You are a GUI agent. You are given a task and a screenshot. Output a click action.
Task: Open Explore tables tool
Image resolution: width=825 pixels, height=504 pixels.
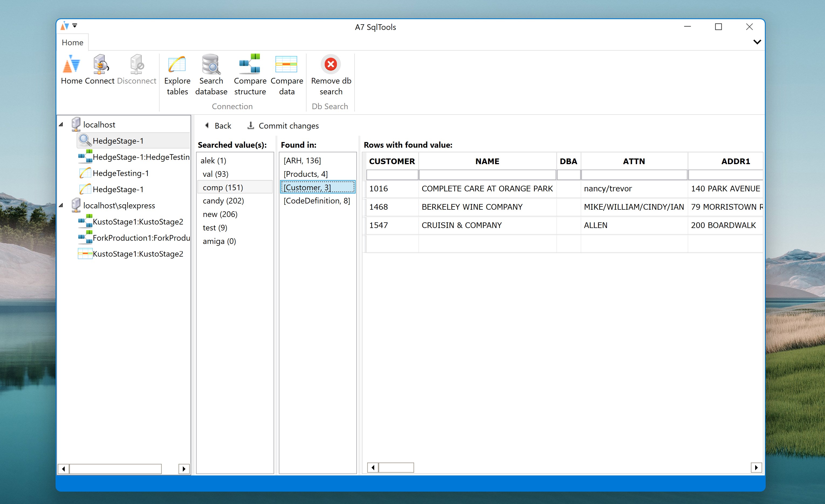[177, 64]
